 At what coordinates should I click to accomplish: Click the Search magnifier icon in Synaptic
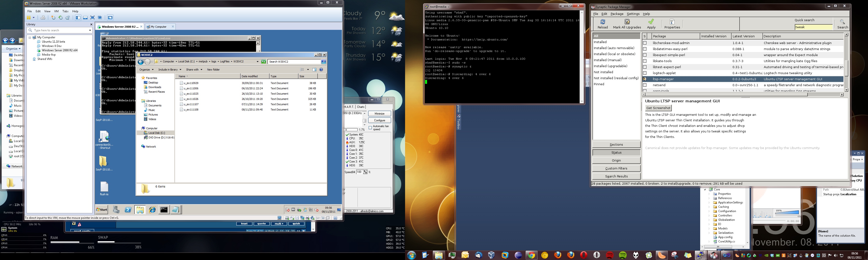point(842,22)
